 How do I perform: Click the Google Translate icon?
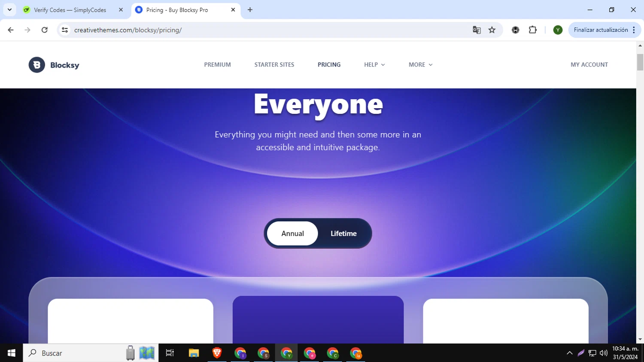(477, 30)
